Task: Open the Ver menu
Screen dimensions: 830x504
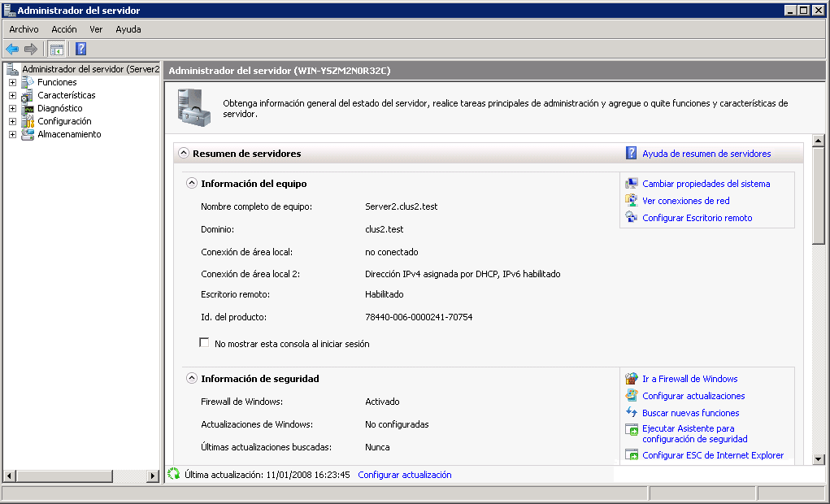Action: (x=96, y=29)
